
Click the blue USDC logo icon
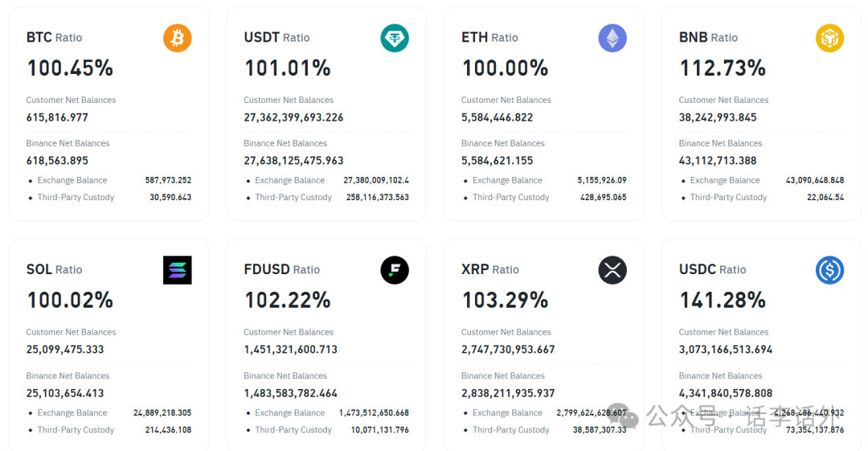pos(829,270)
